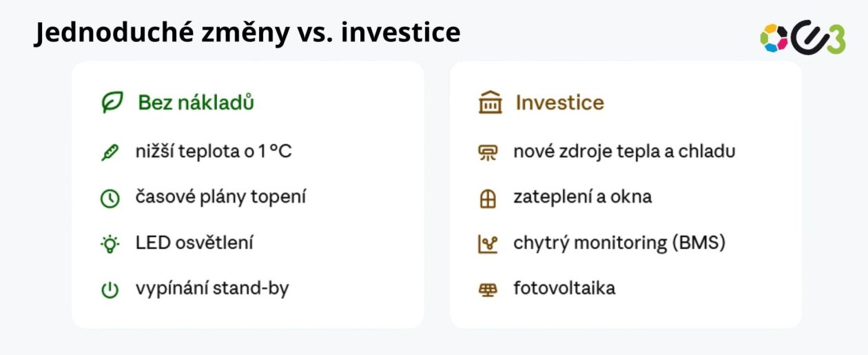This screenshot has width=868, height=355.
Task: Click the chytrý monitoring (BMS) text
Action: click(619, 243)
